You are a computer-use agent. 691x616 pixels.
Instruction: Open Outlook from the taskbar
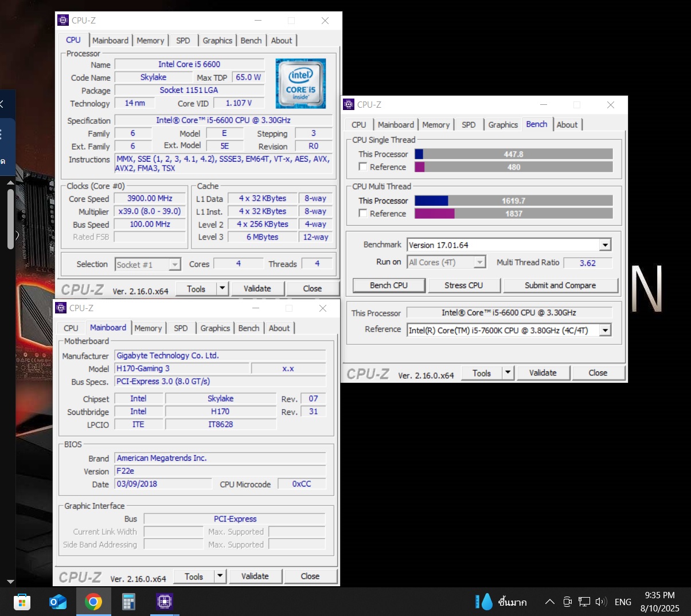[57, 602]
